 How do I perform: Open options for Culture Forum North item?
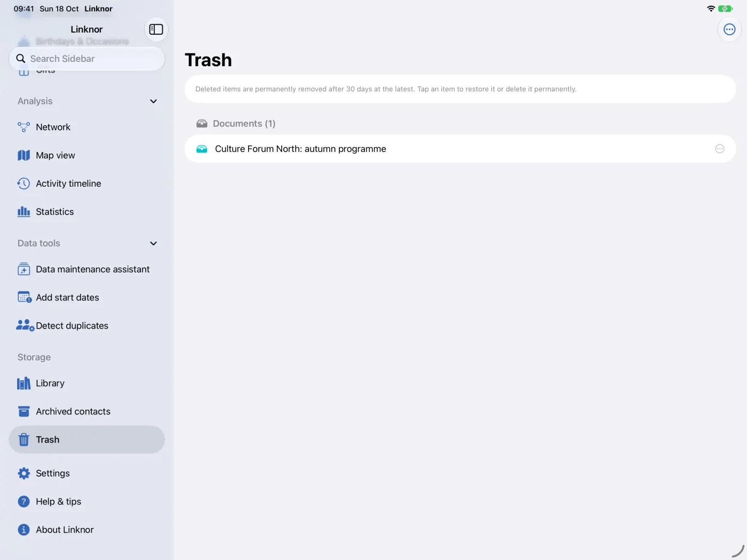[x=720, y=149]
